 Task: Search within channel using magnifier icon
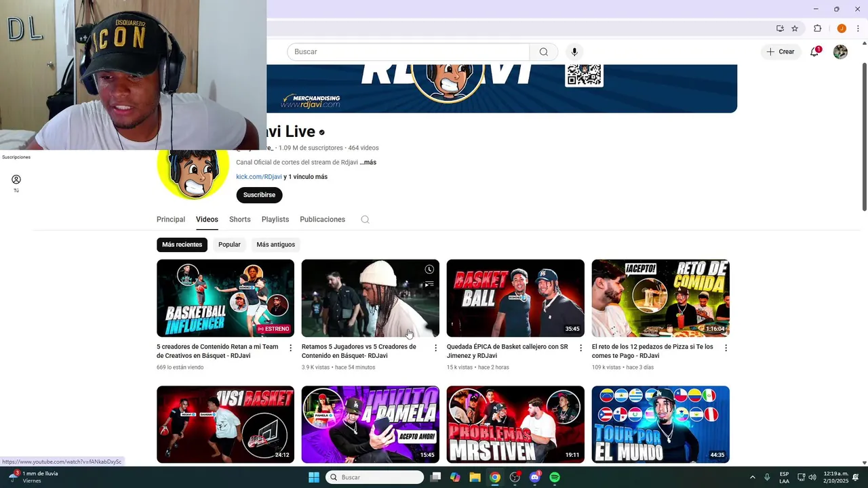[x=365, y=220]
